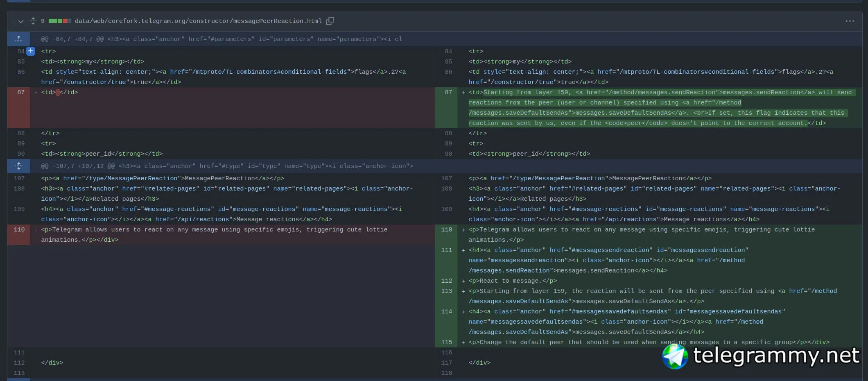Click the changed lines count 9
Image resolution: width=868 pixels, height=381 pixels.
[43, 21]
